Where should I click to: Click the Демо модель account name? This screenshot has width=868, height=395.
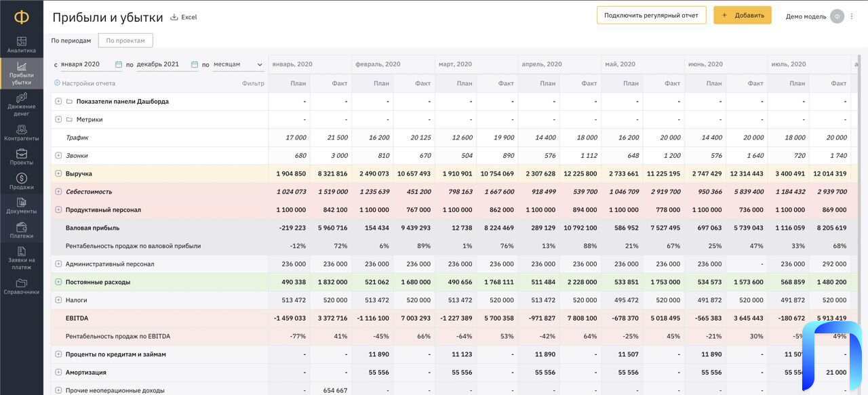coord(806,16)
